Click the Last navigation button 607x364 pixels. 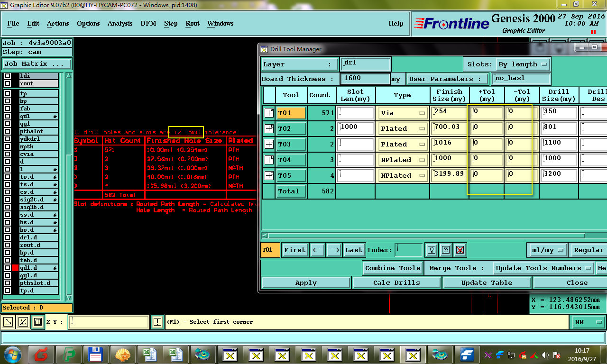[x=354, y=250]
